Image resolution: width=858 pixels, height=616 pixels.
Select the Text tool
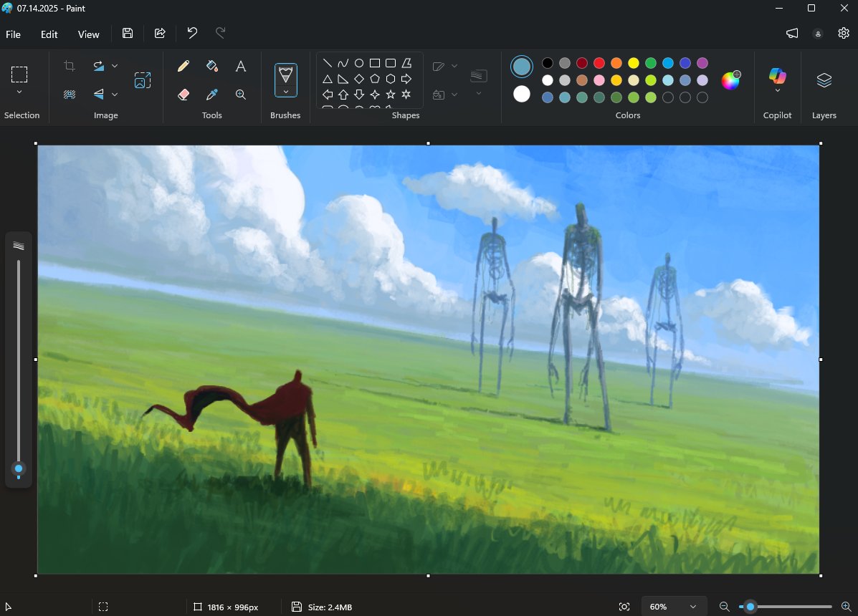[x=240, y=66]
